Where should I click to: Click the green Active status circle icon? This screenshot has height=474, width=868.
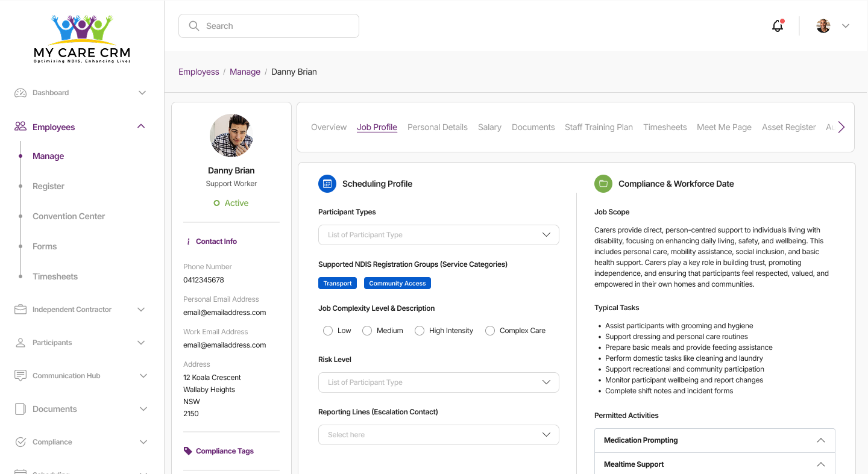[216, 204]
